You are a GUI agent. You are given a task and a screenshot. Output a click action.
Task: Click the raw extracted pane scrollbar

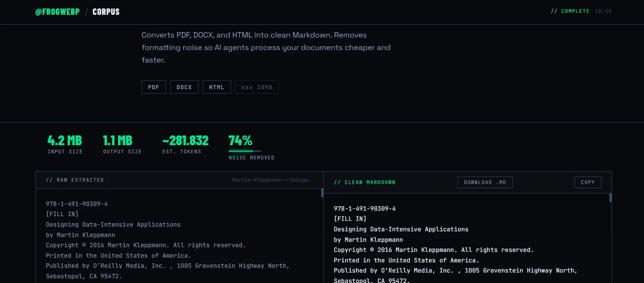pyautogui.click(x=322, y=193)
